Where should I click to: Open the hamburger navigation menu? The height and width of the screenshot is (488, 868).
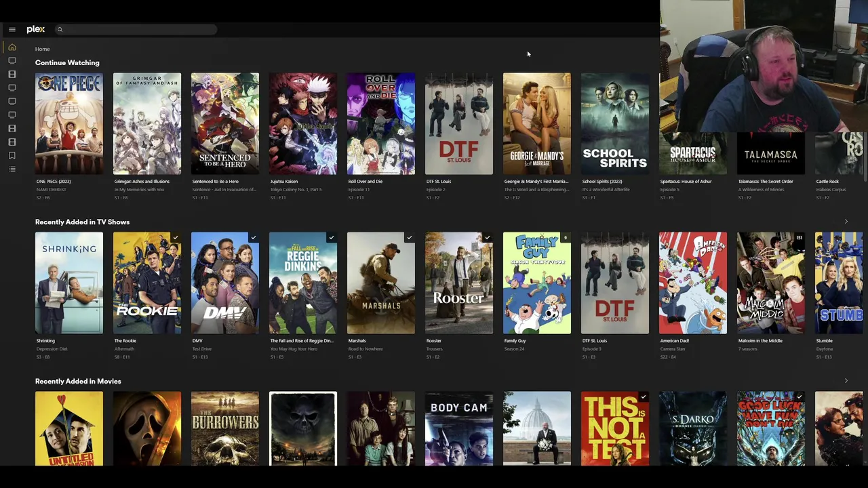[12, 30]
